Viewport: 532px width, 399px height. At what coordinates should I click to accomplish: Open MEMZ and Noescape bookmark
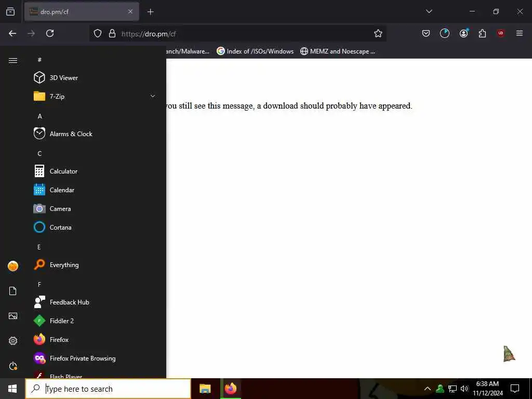[x=338, y=51]
